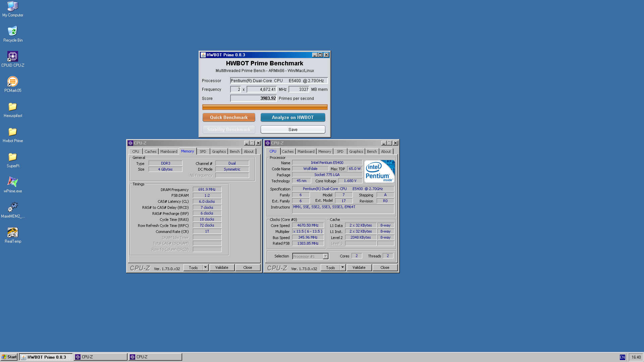Select first CPU-Z taskbar button

[x=101, y=357]
